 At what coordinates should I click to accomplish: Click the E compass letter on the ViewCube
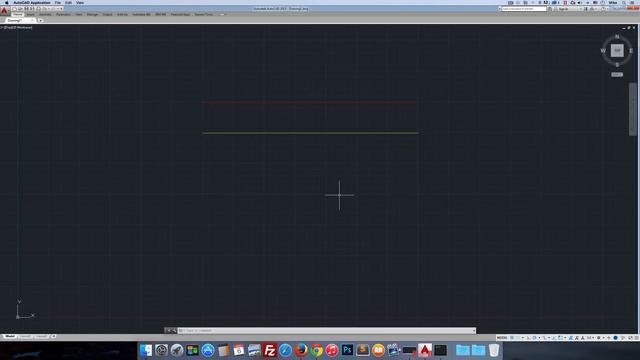click(x=631, y=51)
